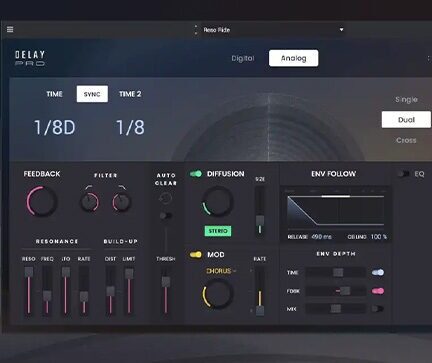
Task: Switch to Digital mode
Action: coord(243,58)
